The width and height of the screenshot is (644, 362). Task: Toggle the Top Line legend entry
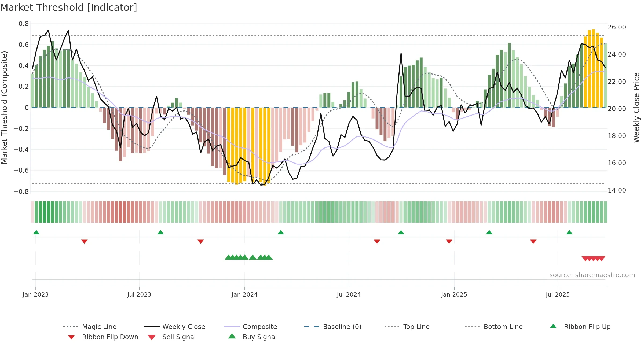(x=407, y=327)
